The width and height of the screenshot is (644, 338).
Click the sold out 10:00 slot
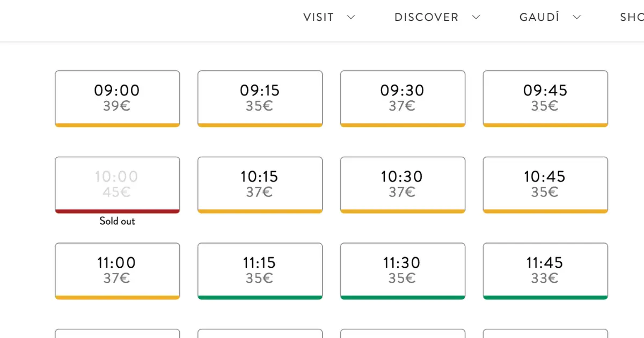click(x=117, y=184)
